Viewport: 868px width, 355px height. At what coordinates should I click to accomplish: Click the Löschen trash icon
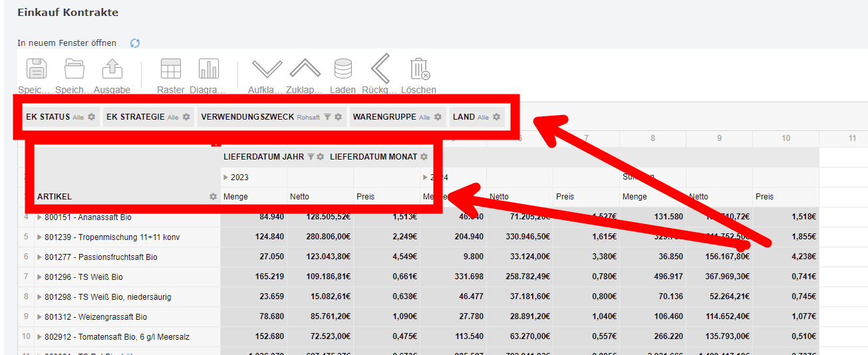tap(419, 69)
